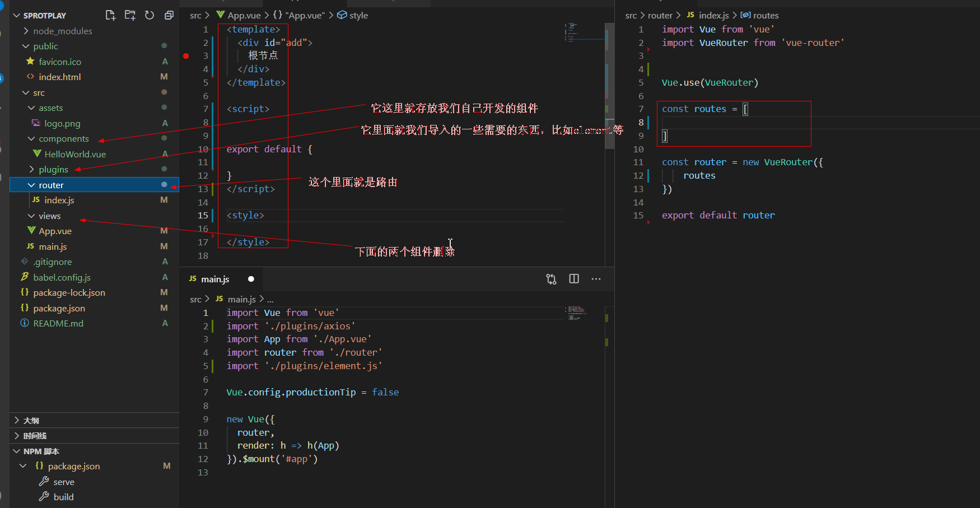Click 'export default router' in index.js
The height and width of the screenshot is (508, 980).
(718, 215)
